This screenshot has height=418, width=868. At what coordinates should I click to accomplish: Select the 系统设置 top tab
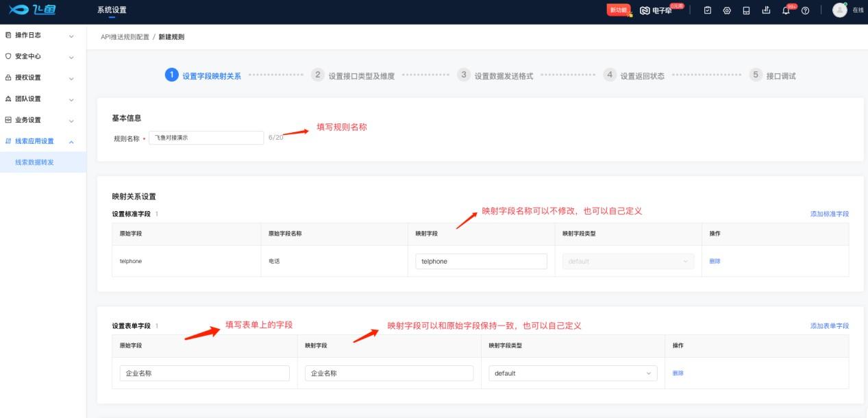coord(112,10)
